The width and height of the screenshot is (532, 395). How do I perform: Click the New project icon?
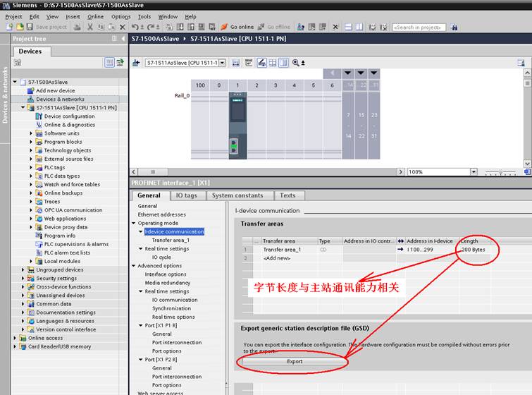[9, 27]
